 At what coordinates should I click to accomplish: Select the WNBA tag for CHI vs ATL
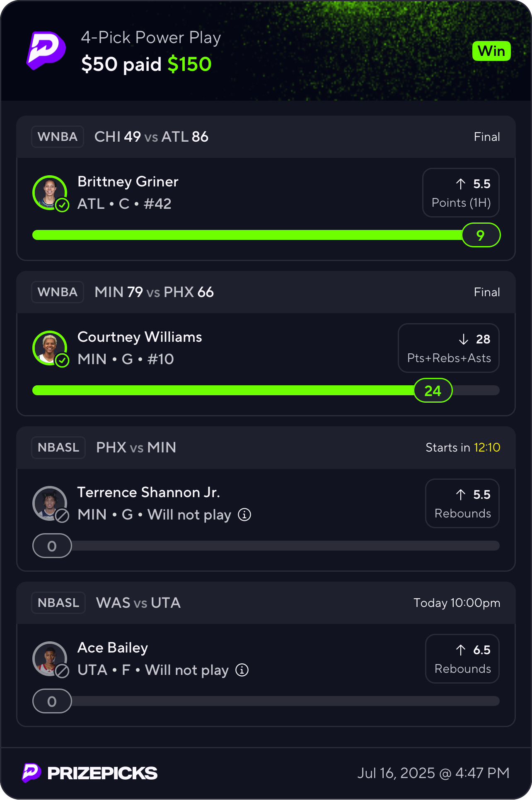click(58, 137)
